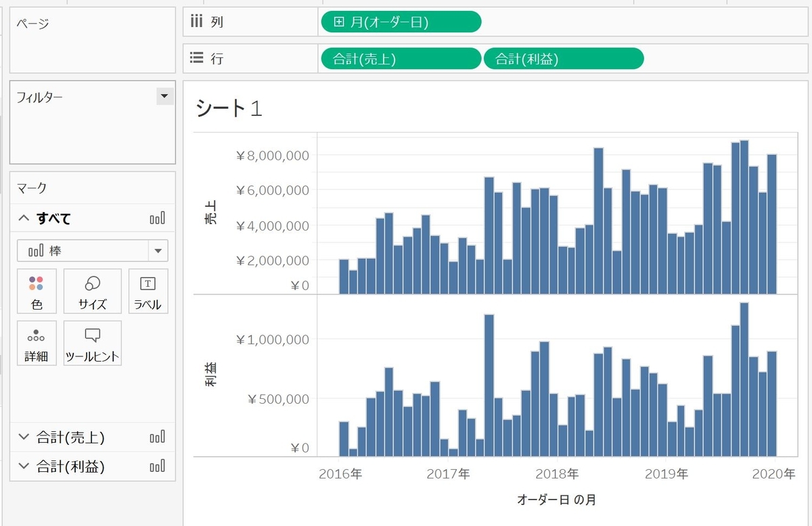Screen dimensions: 812x526
Task: Click the ¥500,000 profit axis label
Action: pos(278,399)
